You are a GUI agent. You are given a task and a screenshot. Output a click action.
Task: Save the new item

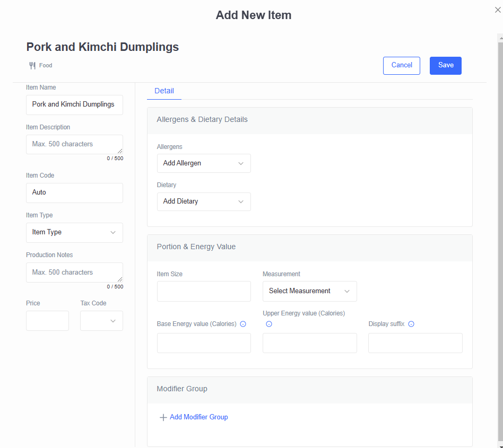click(x=446, y=66)
